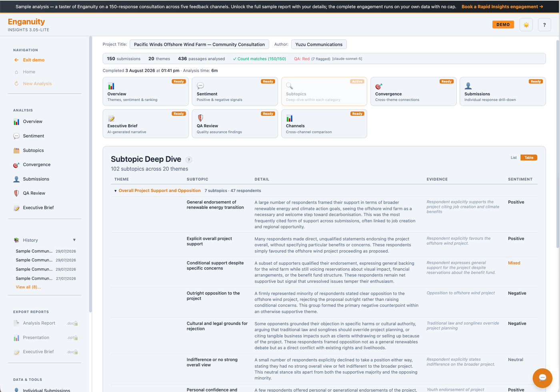Click Book a Rapid Insights engagement link
The image size is (560, 392).
(x=502, y=6)
